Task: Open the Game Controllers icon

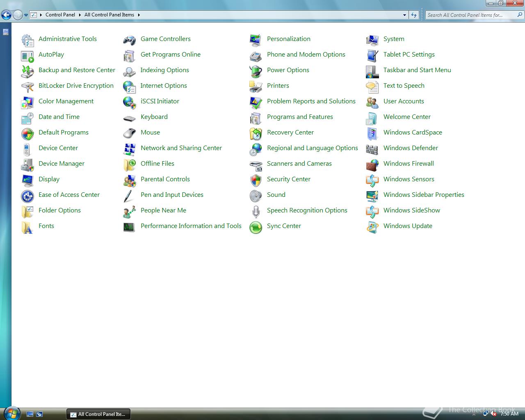Action: pyautogui.click(x=130, y=40)
